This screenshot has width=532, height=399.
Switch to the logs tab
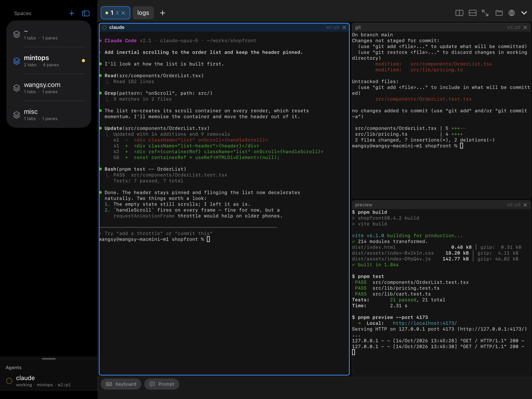pyautogui.click(x=143, y=13)
